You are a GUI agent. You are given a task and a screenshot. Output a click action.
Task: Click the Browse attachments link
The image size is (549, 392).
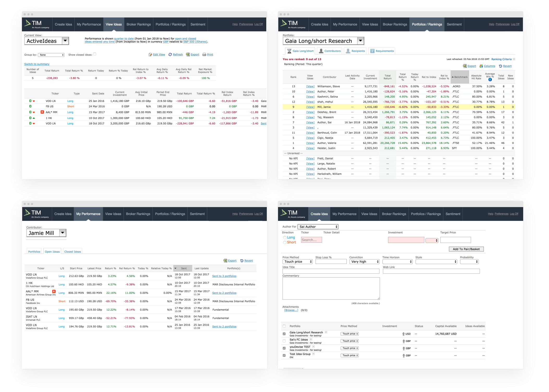click(x=291, y=310)
